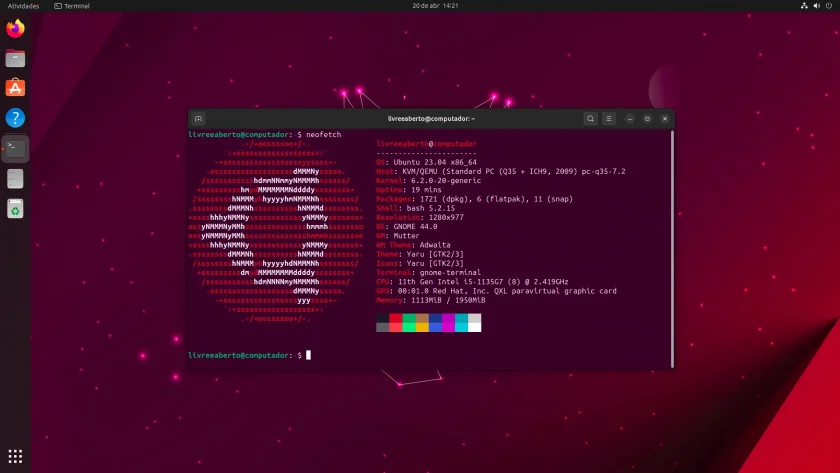The height and width of the screenshot is (473, 840).
Task: Click the 'Icons: Yaru [GTK2/3]' line
Action: [x=420, y=264]
